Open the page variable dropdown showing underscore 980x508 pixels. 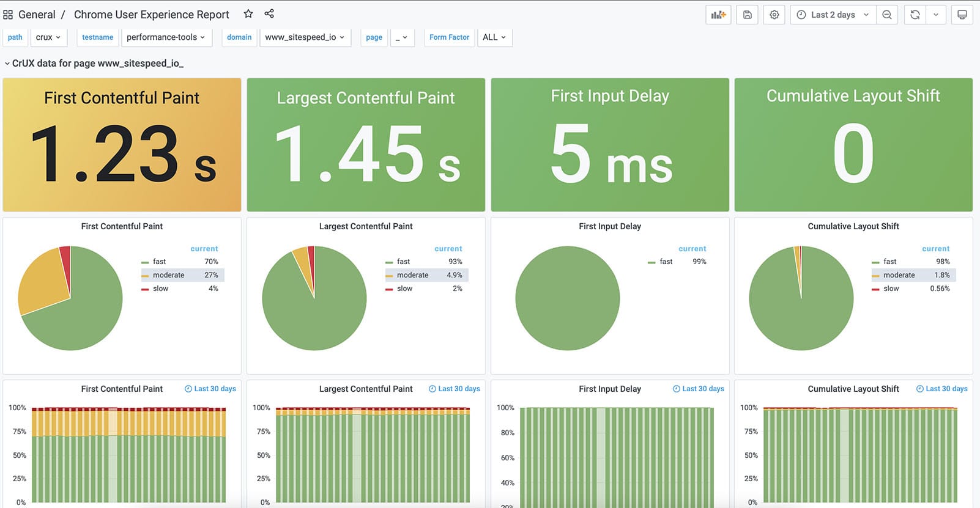(402, 37)
